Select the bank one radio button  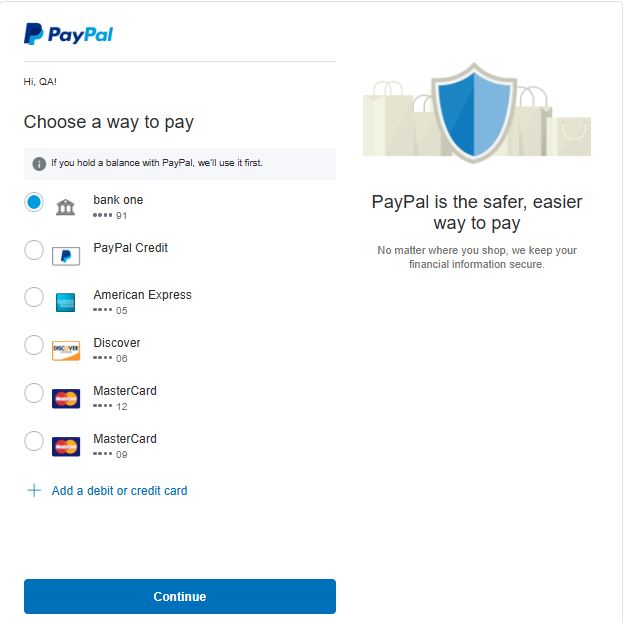click(x=34, y=202)
